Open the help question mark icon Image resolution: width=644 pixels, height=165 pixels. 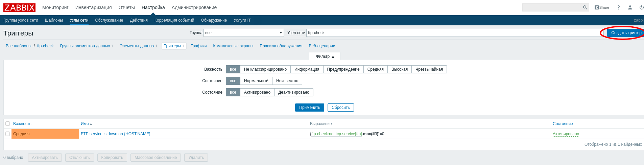point(618,7)
